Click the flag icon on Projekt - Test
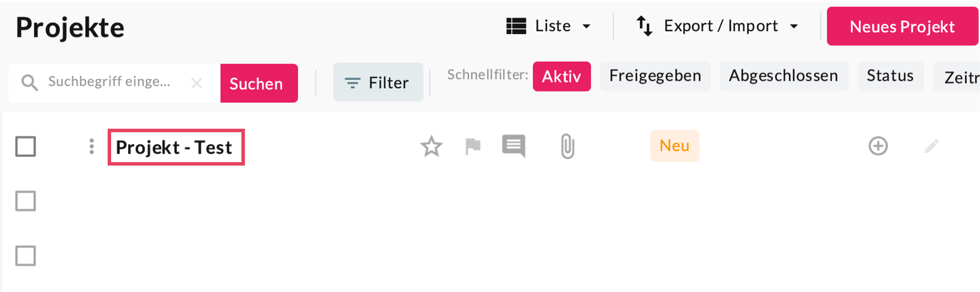The image size is (980, 292). 473,147
